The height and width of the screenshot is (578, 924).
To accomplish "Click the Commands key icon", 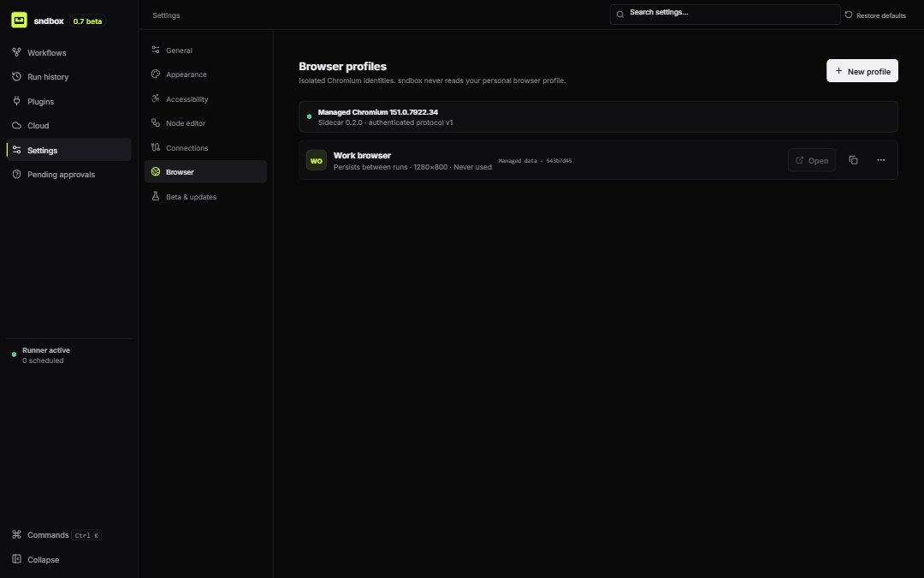I will point(16,534).
